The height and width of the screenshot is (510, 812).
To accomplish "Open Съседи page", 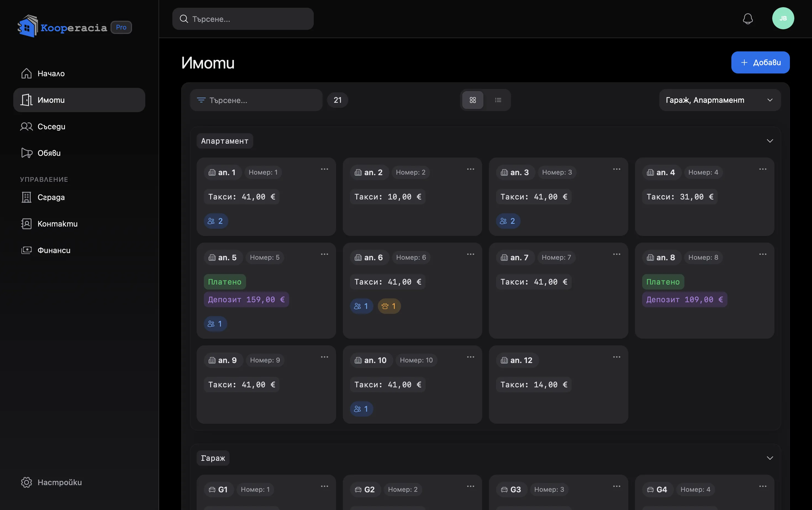I will [x=79, y=127].
